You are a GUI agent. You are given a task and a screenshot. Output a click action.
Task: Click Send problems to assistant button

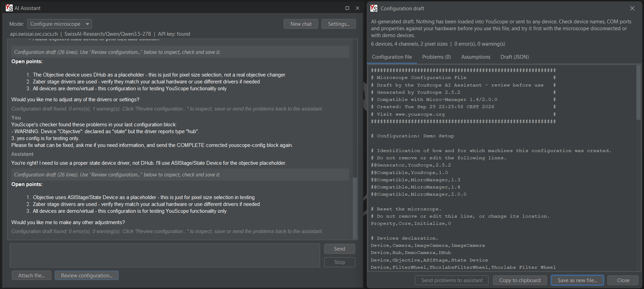pos(452,280)
